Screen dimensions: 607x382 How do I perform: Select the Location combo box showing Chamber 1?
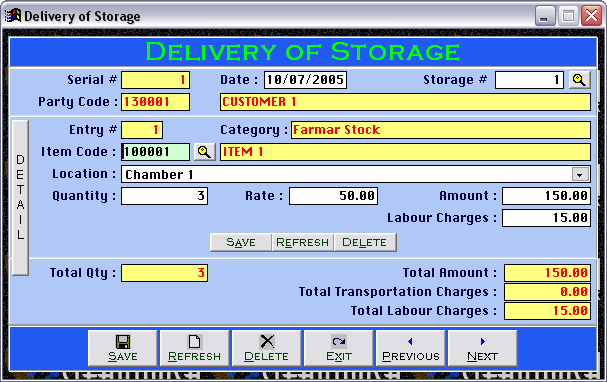[x=355, y=174]
